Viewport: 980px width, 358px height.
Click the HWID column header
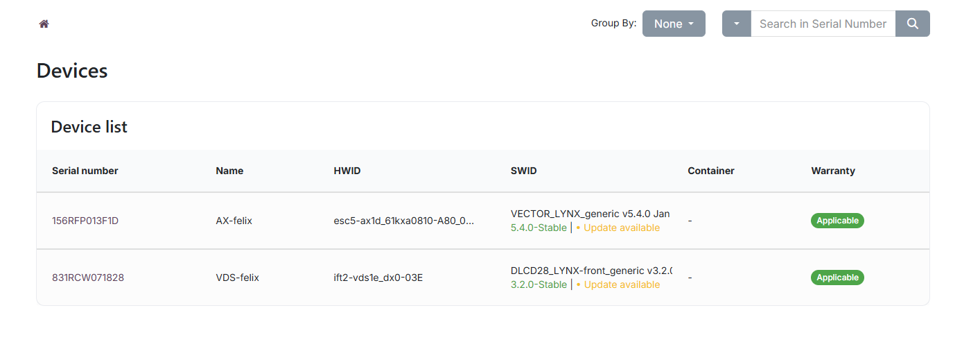[347, 171]
